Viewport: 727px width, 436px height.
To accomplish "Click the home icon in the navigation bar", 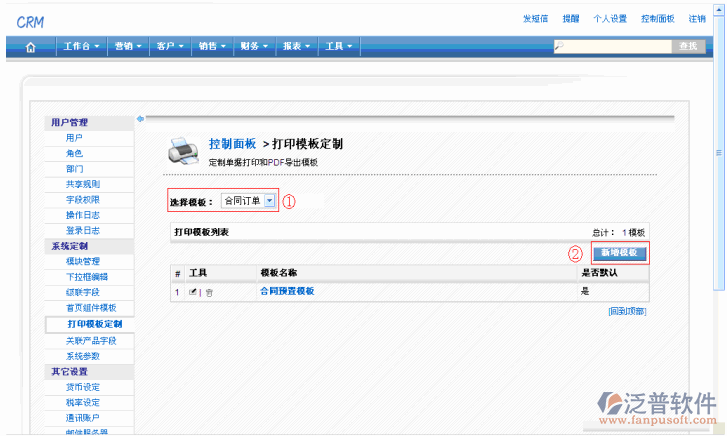I will point(31,46).
